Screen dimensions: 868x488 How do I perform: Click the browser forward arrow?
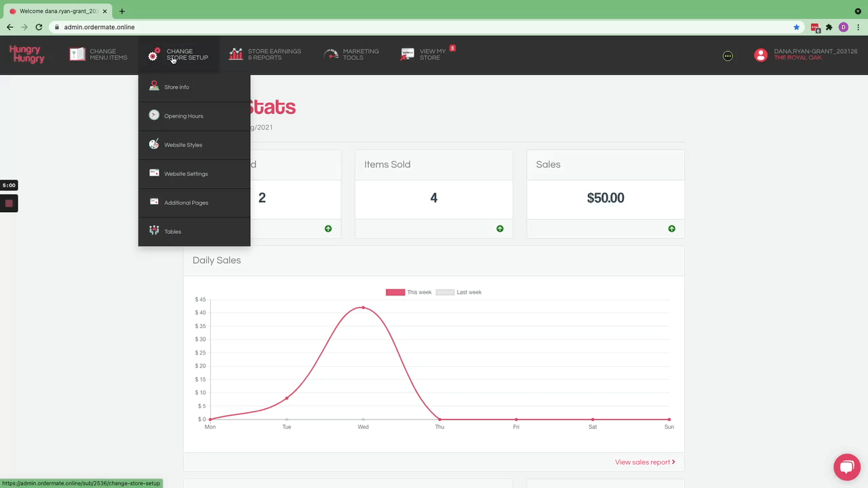24,27
